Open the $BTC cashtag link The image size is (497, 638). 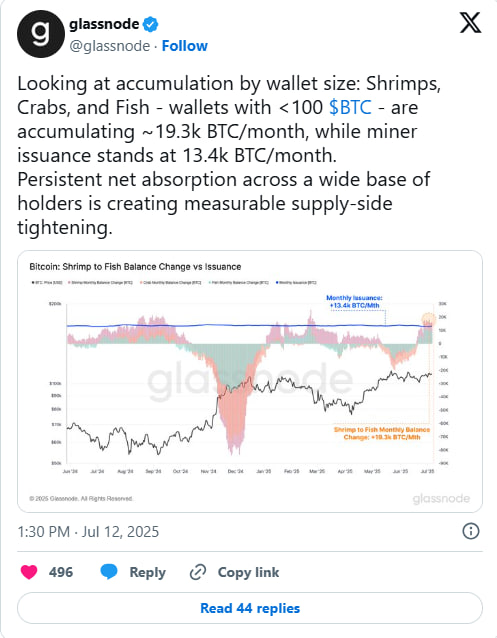[350, 107]
